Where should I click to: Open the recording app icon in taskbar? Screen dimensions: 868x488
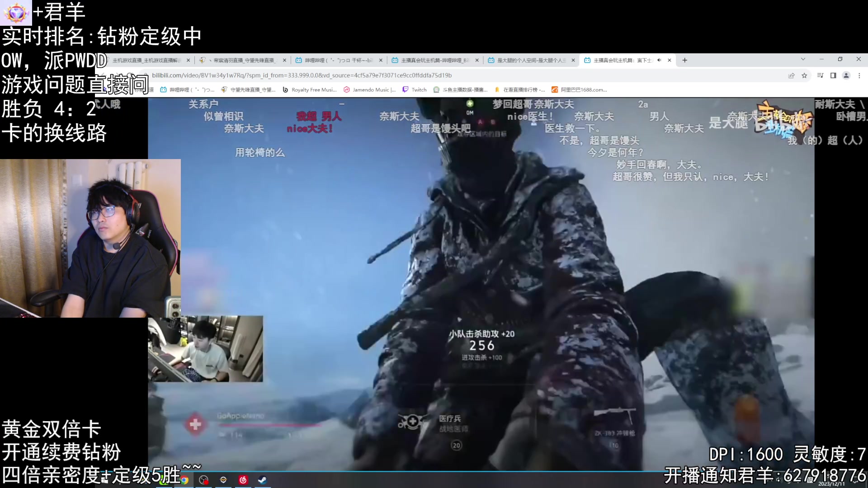(x=204, y=480)
